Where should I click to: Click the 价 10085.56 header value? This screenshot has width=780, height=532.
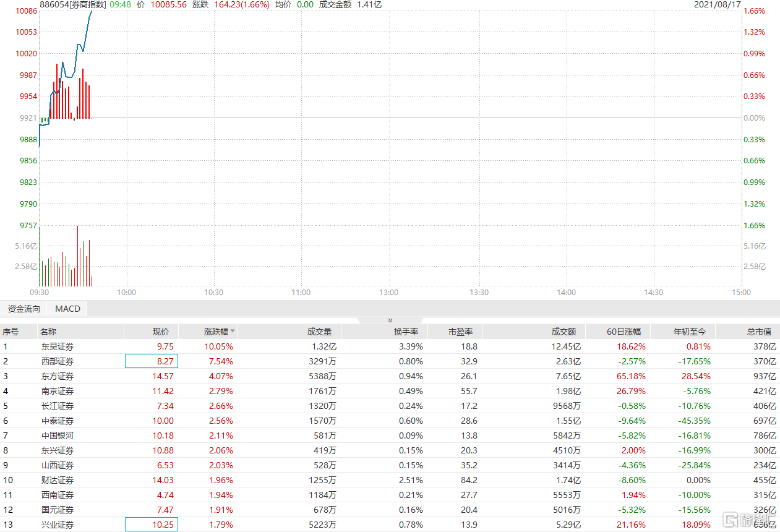[x=161, y=4]
